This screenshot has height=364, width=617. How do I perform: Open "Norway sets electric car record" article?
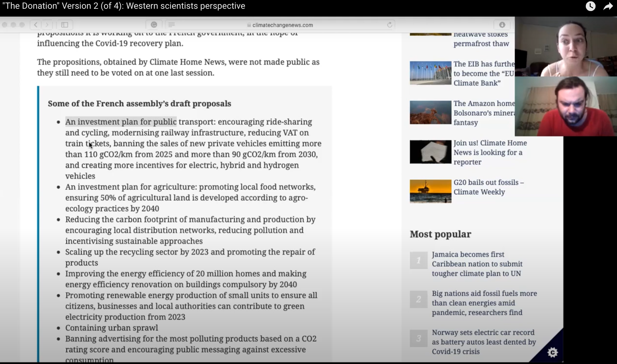(483, 342)
